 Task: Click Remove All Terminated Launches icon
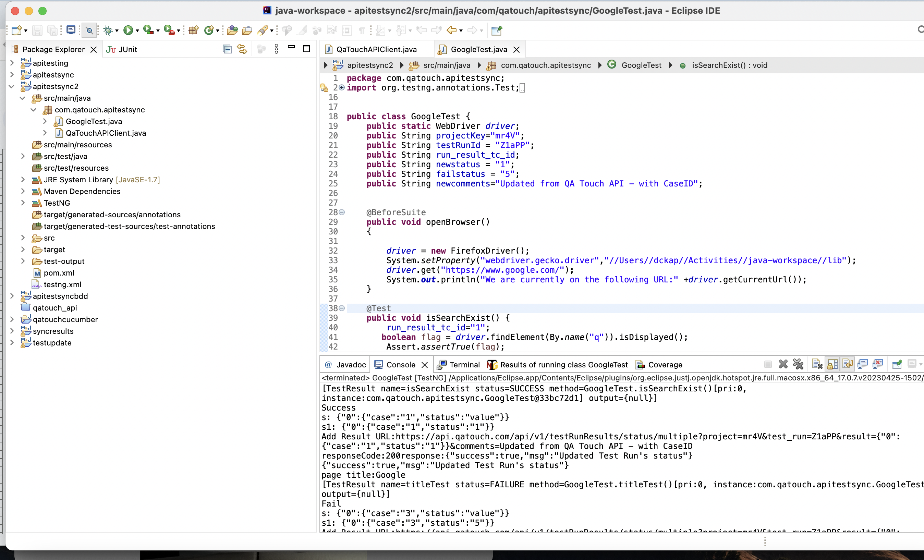click(798, 364)
